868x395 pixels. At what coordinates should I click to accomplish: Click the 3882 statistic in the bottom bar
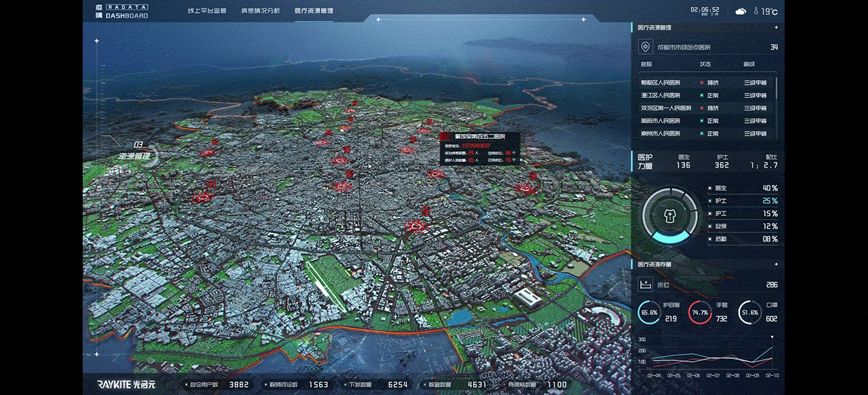tap(240, 385)
